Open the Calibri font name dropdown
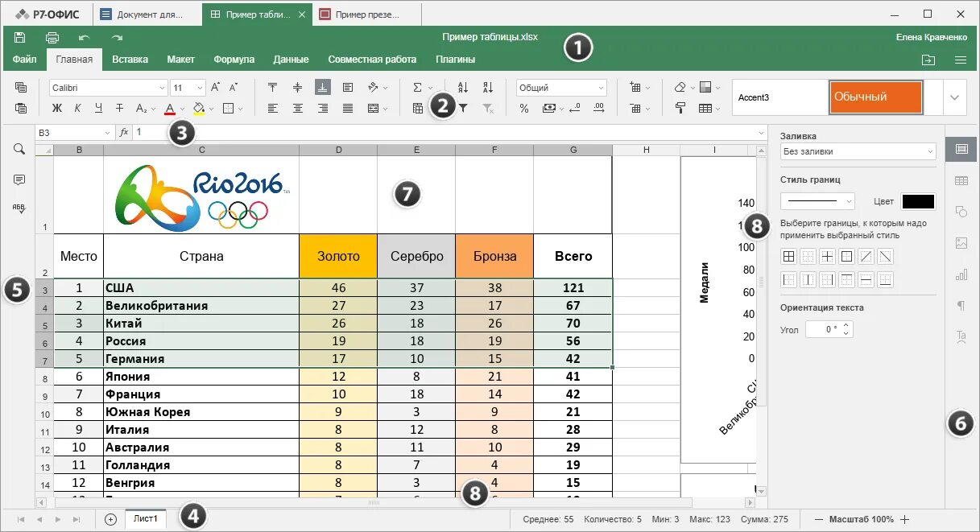 pyautogui.click(x=162, y=88)
